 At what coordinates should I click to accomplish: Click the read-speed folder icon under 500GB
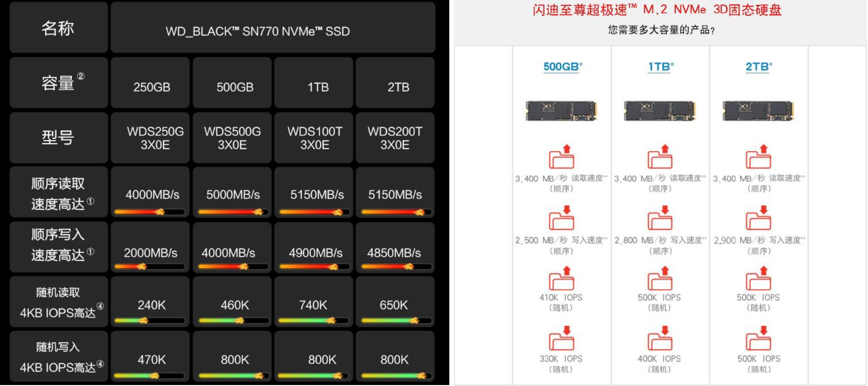click(x=562, y=156)
